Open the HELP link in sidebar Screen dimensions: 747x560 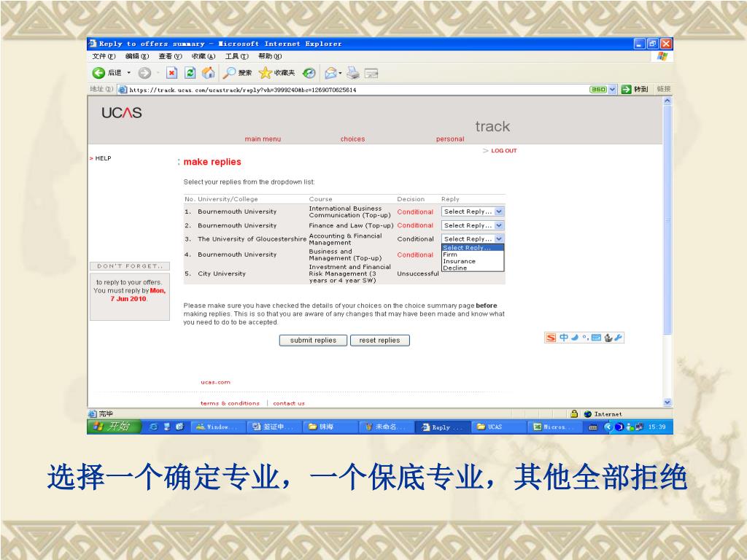103,158
